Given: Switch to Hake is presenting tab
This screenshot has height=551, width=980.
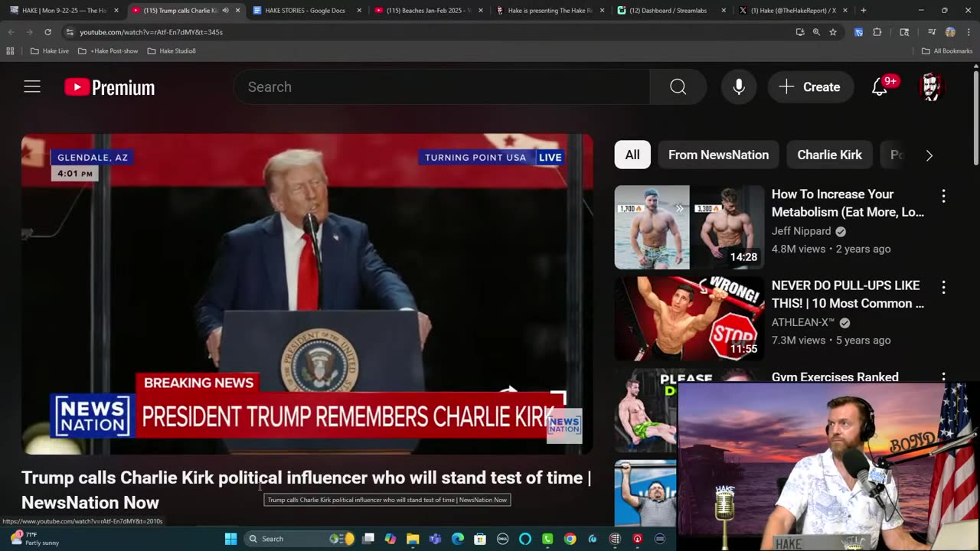Looking at the screenshot, I should pyautogui.click(x=550, y=11).
